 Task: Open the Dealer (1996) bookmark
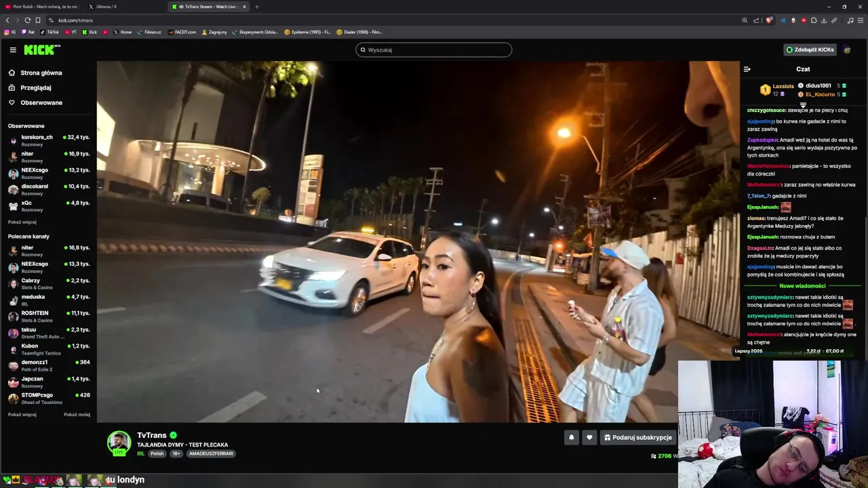click(x=359, y=32)
